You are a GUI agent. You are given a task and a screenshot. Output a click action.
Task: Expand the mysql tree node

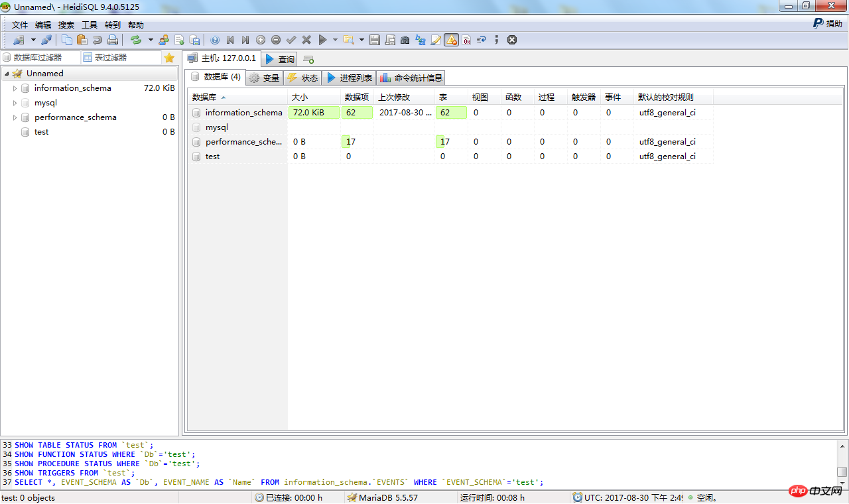pyautogui.click(x=15, y=103)
